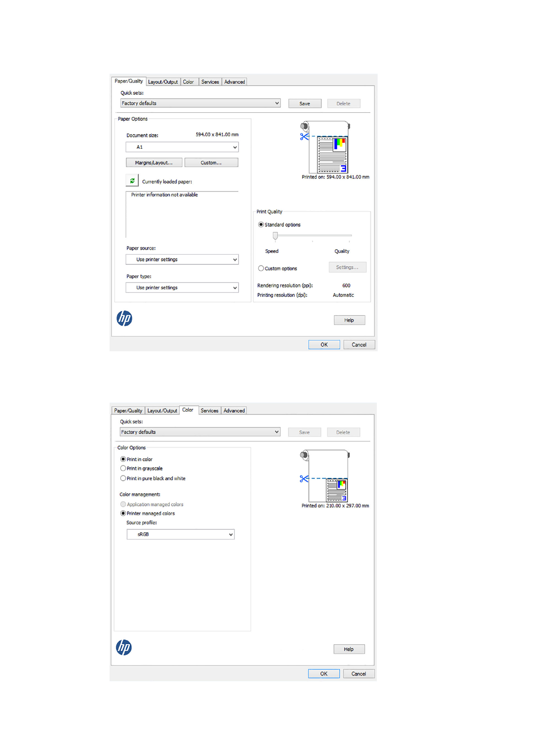534x756 pixels.
Task: Open the Advanced tab in Color dialog
Action: click(x=234, y=411)
